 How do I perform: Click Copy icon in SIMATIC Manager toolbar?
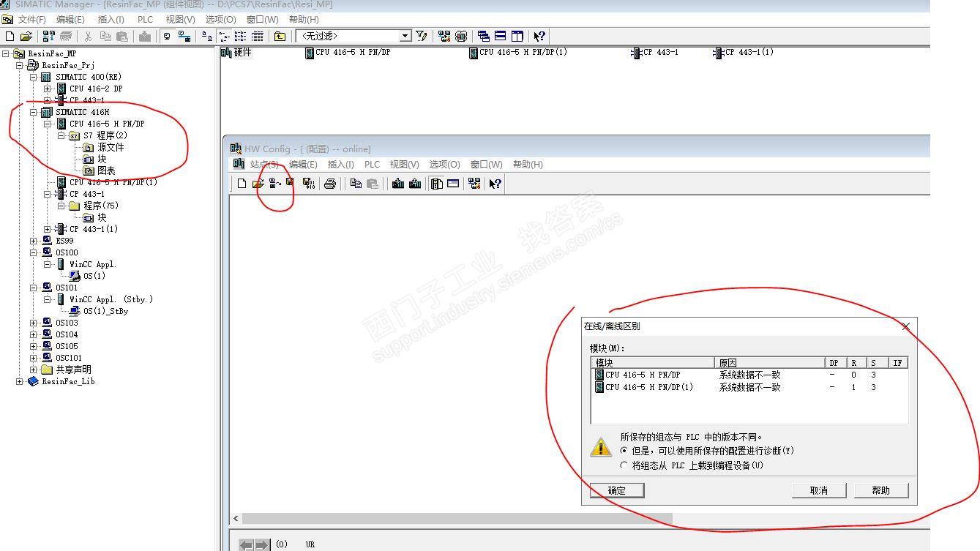click(x=105, y=36)
